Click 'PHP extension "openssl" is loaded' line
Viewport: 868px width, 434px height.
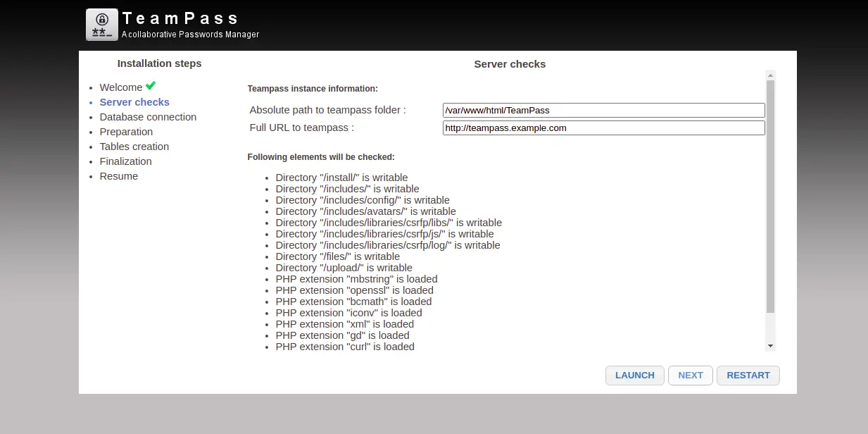[x=355, y=290]
